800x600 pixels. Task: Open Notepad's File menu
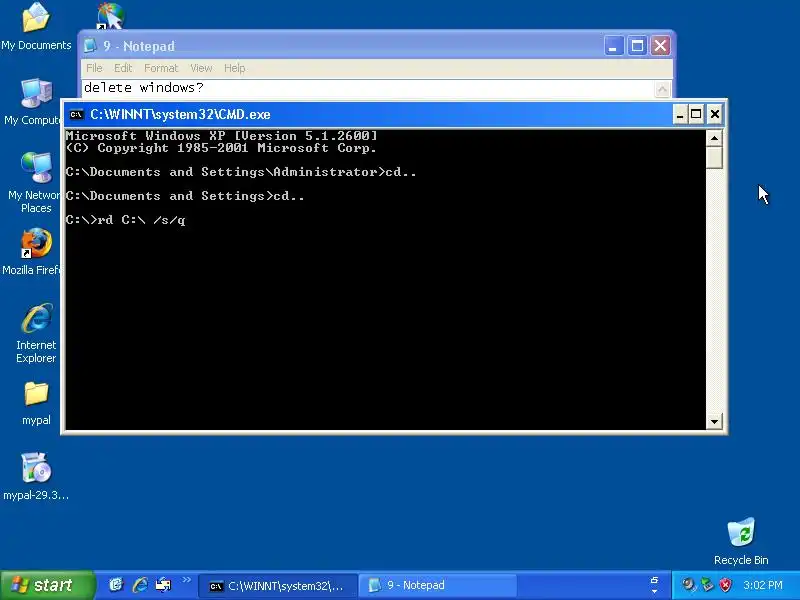coord(94,68)
